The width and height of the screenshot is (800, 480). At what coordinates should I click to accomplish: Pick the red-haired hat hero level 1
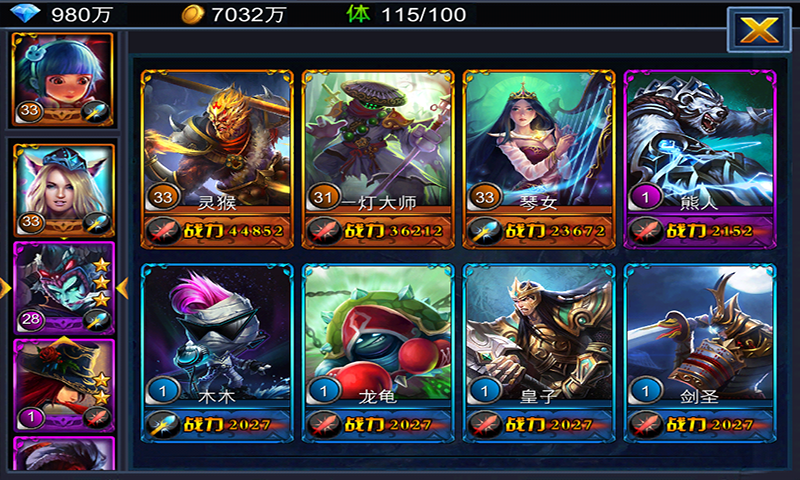click(64, 386)
